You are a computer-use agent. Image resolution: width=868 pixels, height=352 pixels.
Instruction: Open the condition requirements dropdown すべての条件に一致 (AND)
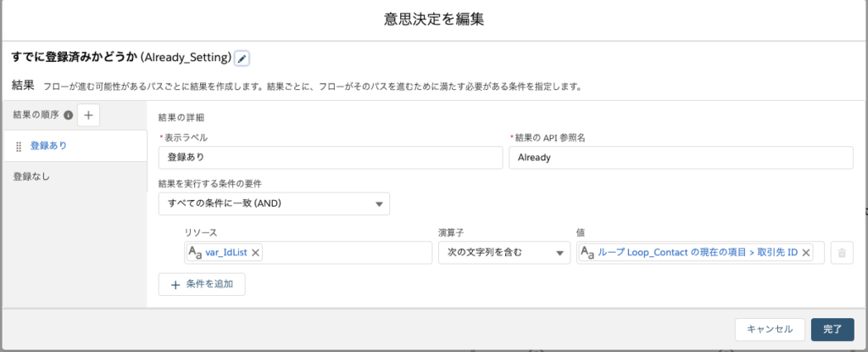pyautogui.click(x=274, y=204)
